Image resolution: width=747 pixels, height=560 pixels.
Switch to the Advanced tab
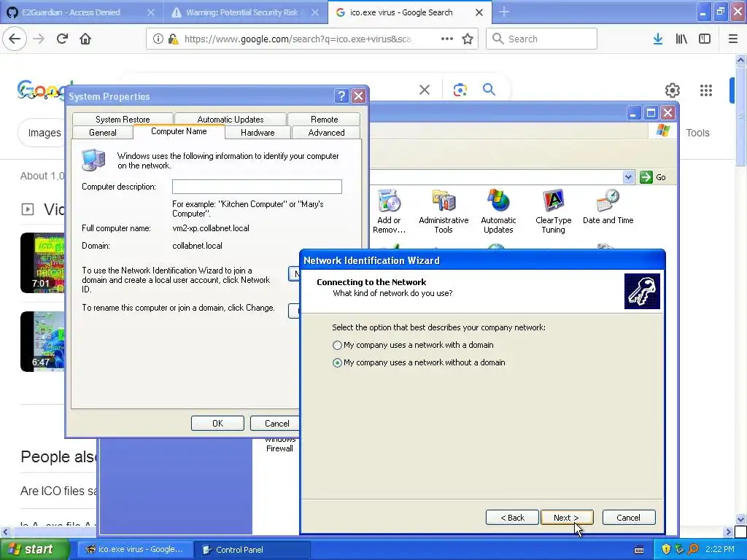[326, 133]
